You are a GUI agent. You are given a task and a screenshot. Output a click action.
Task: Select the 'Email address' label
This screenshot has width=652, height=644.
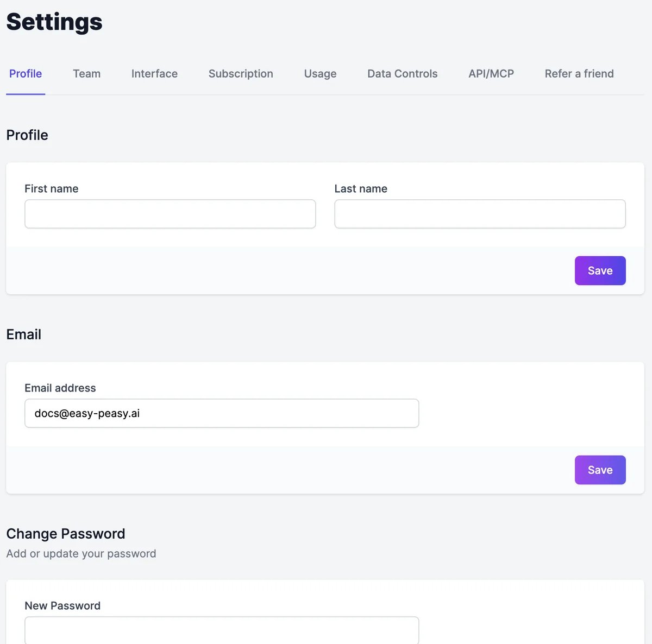(x=60, y=388)
